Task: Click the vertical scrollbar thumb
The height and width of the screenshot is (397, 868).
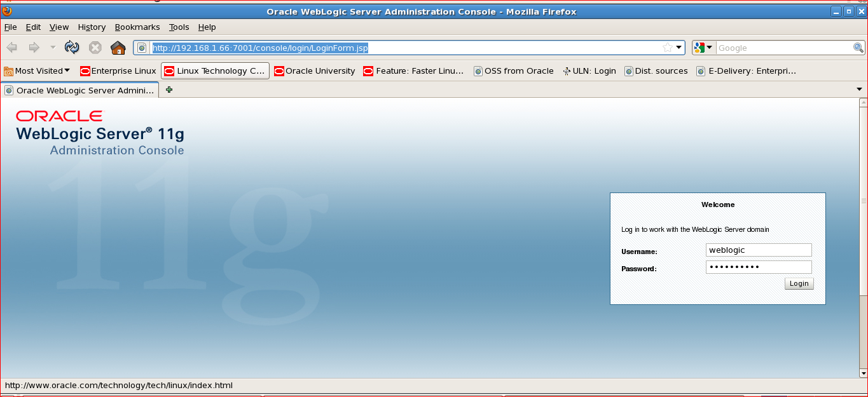Action: point(863,201)
